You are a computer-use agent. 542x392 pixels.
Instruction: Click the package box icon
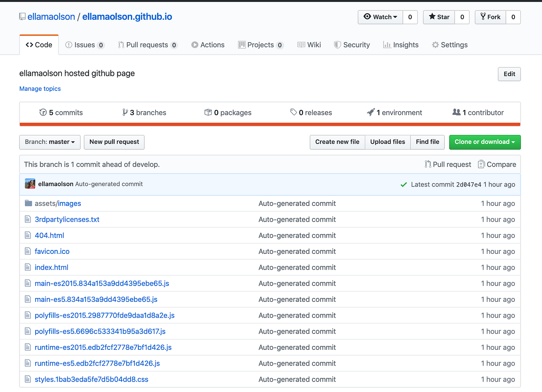click(208, 112)
